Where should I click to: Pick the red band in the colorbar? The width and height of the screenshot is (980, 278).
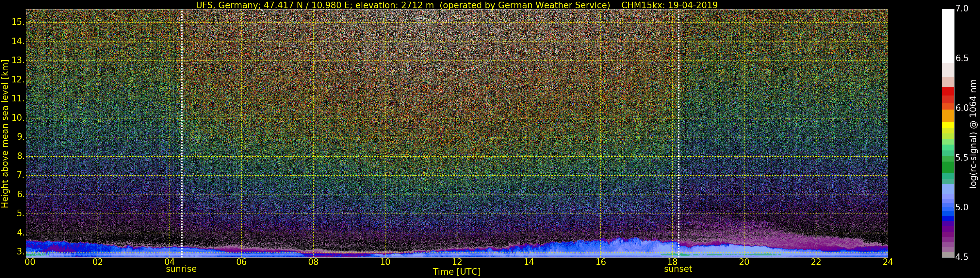pos(948,91)
